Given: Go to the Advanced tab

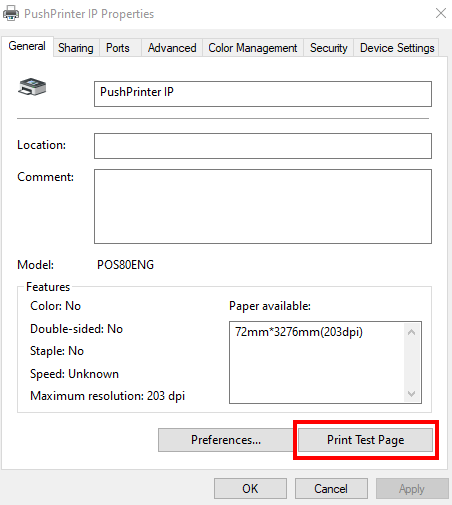Looking at the screenshot, I should coord(172,48).
